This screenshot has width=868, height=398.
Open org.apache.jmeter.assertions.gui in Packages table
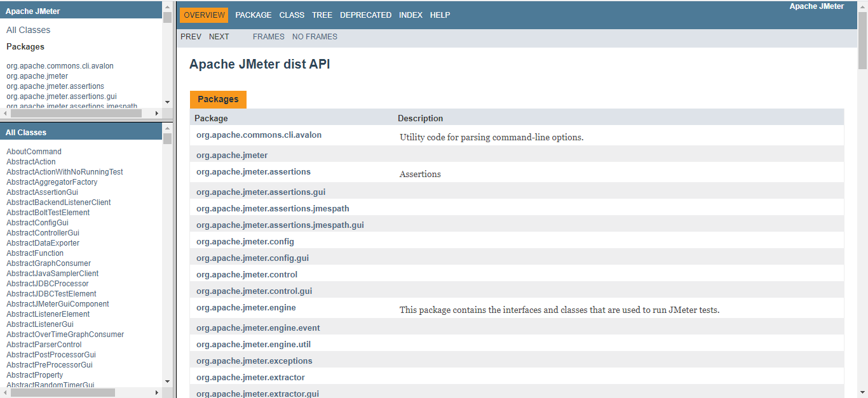tap(261, 192)
